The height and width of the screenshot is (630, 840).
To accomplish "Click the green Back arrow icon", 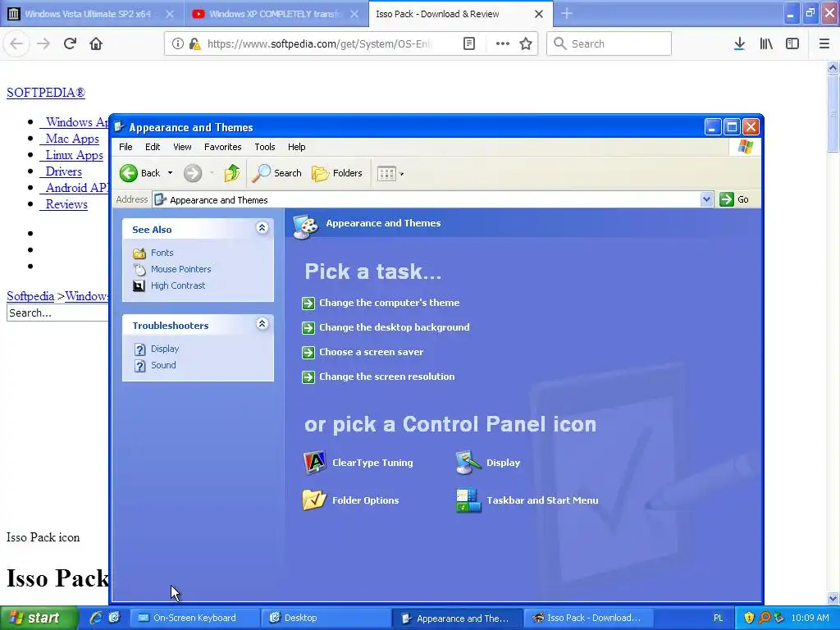I will 129,173.
